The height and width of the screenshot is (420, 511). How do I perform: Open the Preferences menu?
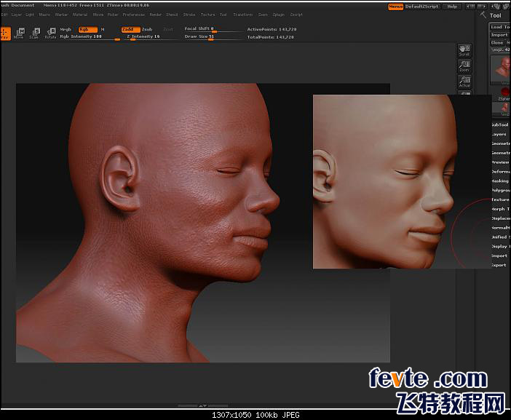click(133, 15)
